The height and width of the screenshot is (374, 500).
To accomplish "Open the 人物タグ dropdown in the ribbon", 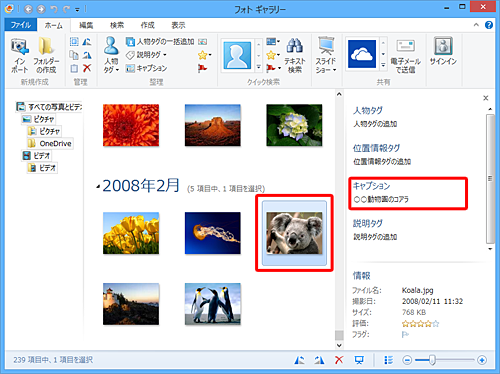I will click(x=111, y=66).
